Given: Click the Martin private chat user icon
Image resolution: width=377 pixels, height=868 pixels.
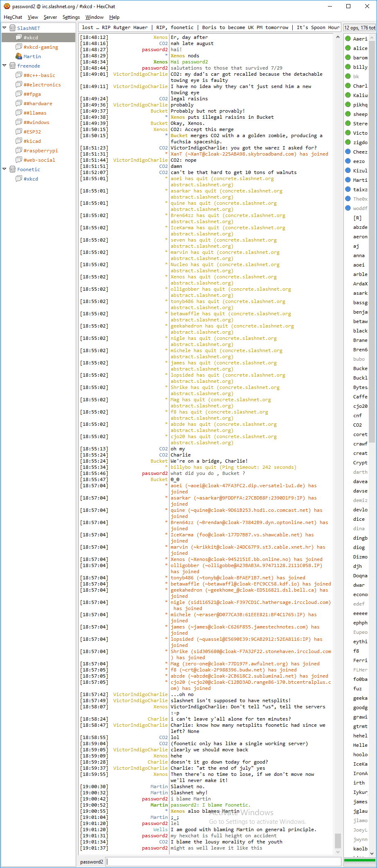Looking at the screenshot, I should (19, 56).
